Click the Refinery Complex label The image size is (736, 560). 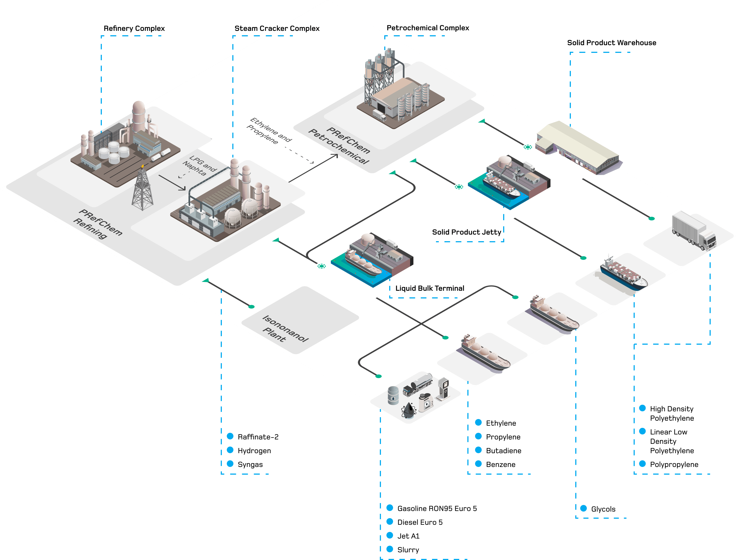click(x=134, y=28)
